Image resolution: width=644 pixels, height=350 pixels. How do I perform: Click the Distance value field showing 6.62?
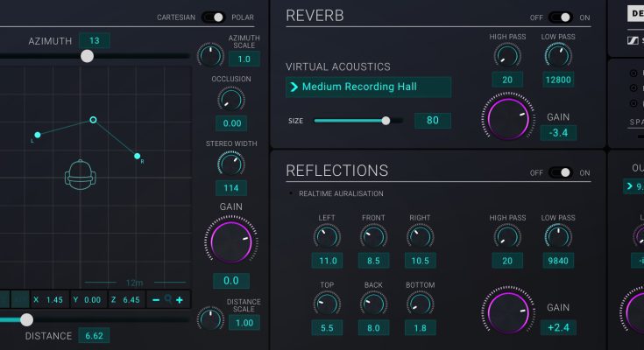click(x=93, y=335)
